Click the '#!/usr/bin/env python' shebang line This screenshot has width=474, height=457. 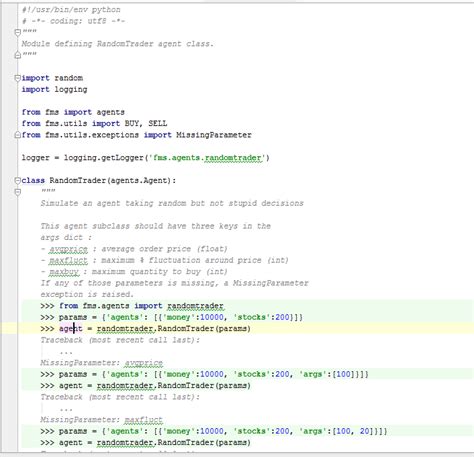(x=71, y=10)
